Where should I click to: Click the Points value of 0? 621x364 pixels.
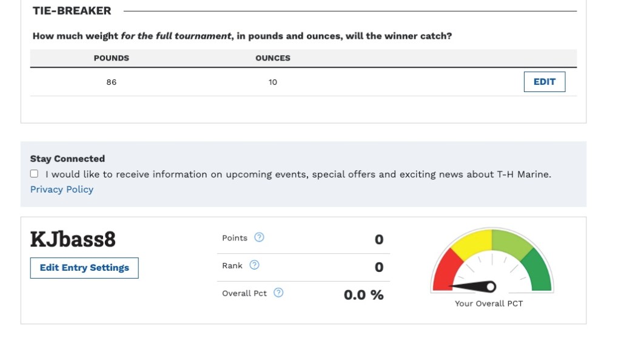pos(379,239)
